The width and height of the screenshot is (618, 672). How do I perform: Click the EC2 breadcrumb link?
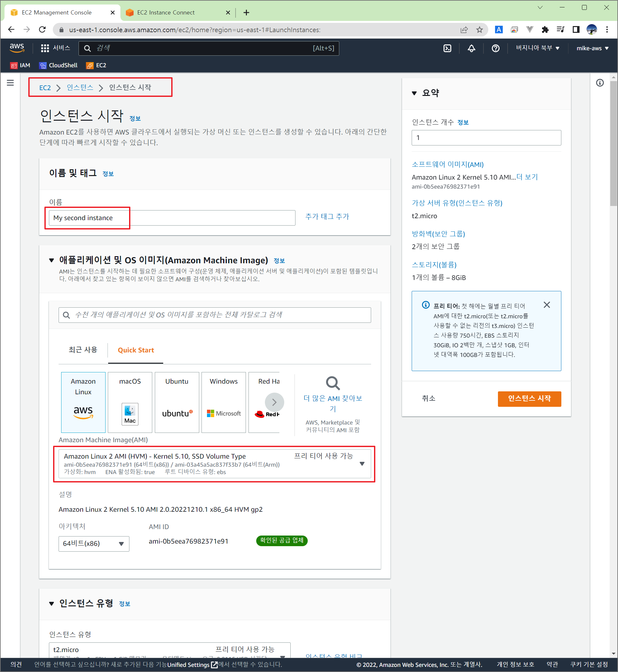click(x=45, y=88)
